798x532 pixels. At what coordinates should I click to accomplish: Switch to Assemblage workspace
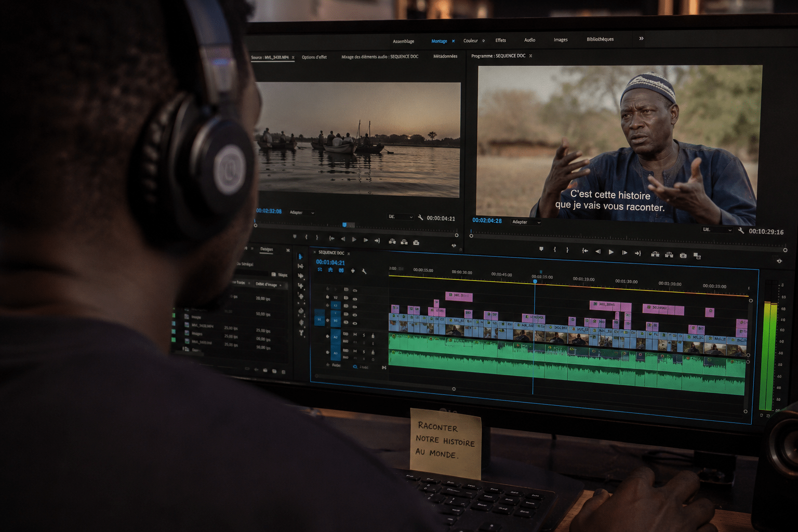(404, 41)
